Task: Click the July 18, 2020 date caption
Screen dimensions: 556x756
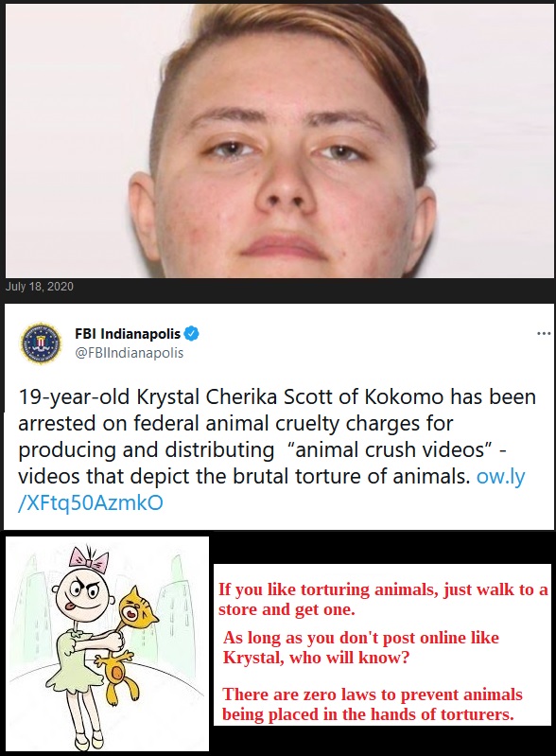Action: click(40, 287)
